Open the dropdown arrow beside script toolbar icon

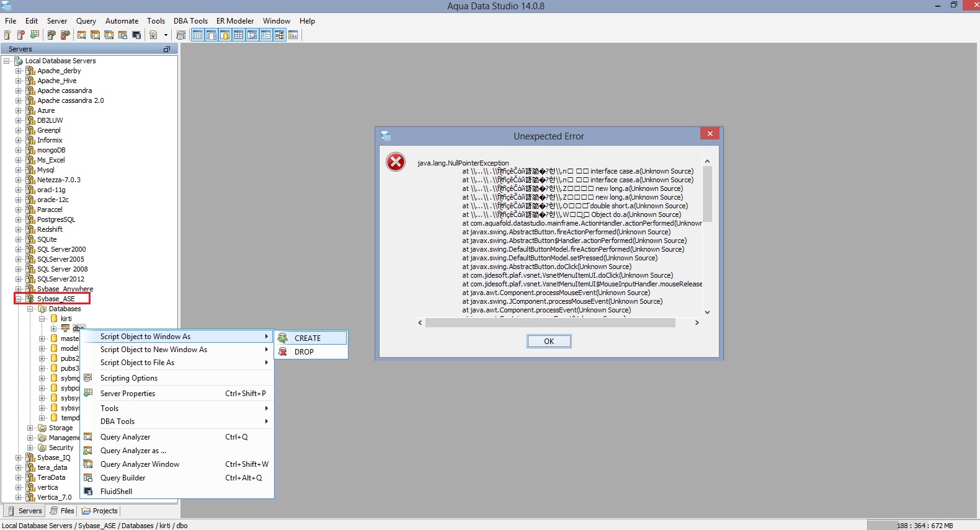(166, 35)
